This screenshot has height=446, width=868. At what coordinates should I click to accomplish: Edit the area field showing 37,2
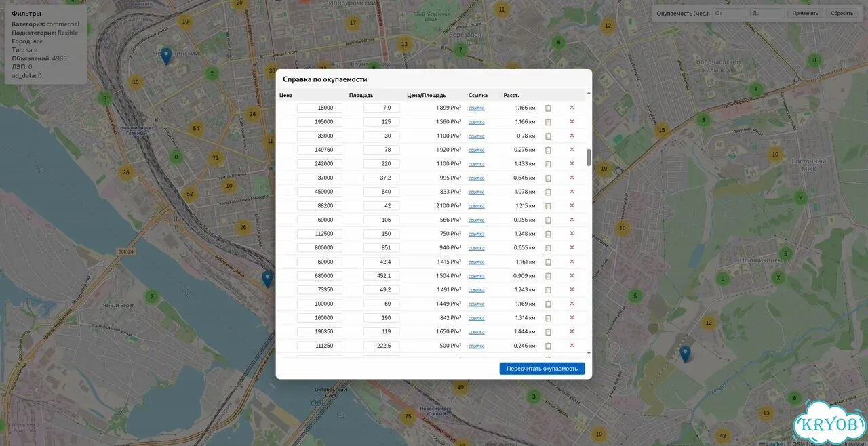[382, 178]
